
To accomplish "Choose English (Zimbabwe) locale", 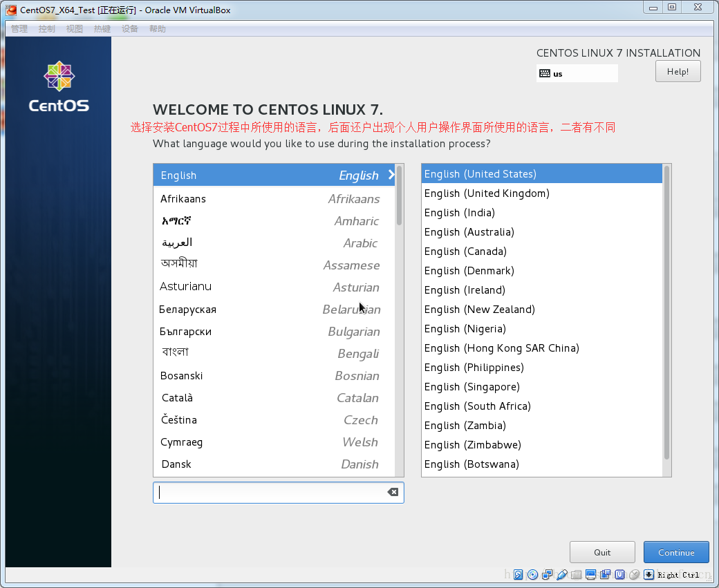I will pos(541,445).
